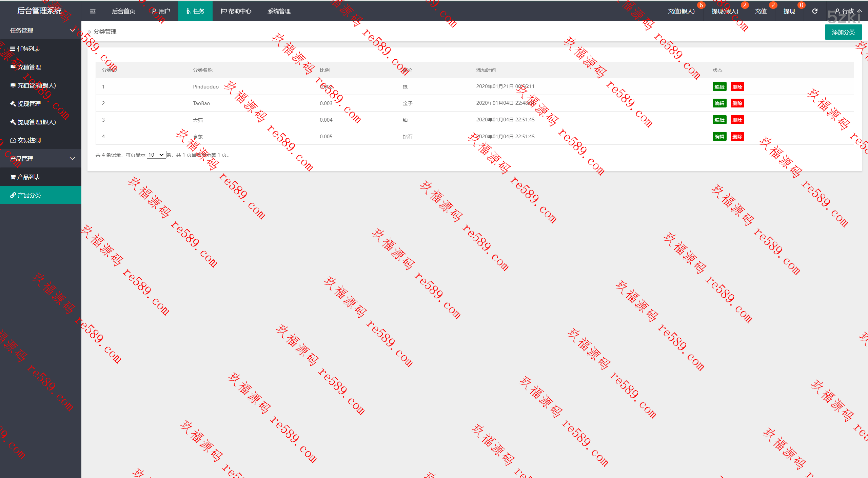Screen dimensions: 868x478
Task: Open 提现管理 in the sidebar
Action: [x=29, y=104]
